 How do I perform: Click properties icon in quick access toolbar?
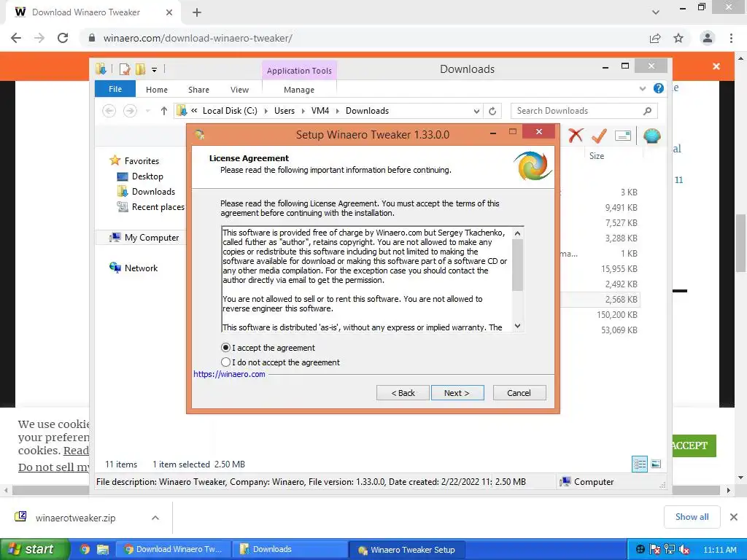coord(125,69)
